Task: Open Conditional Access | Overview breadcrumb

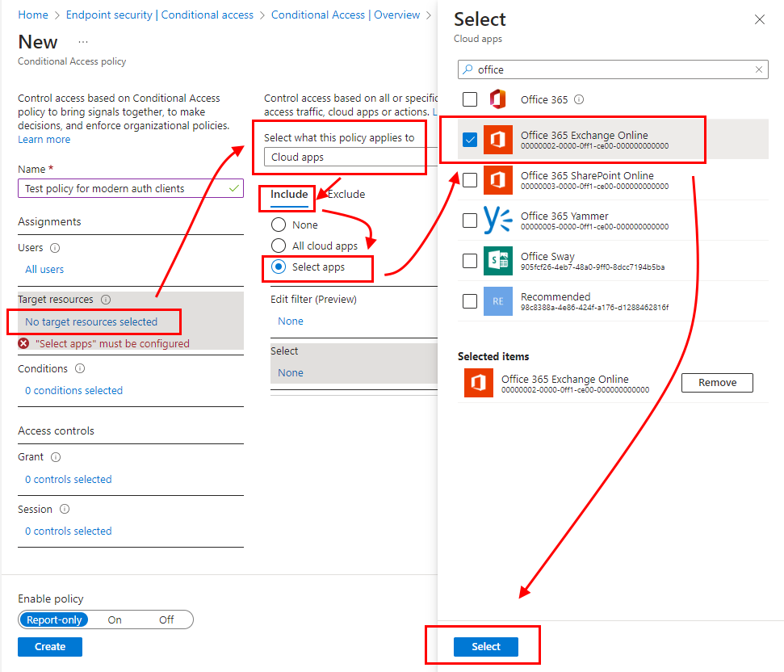Action: [x=346, y=15]
